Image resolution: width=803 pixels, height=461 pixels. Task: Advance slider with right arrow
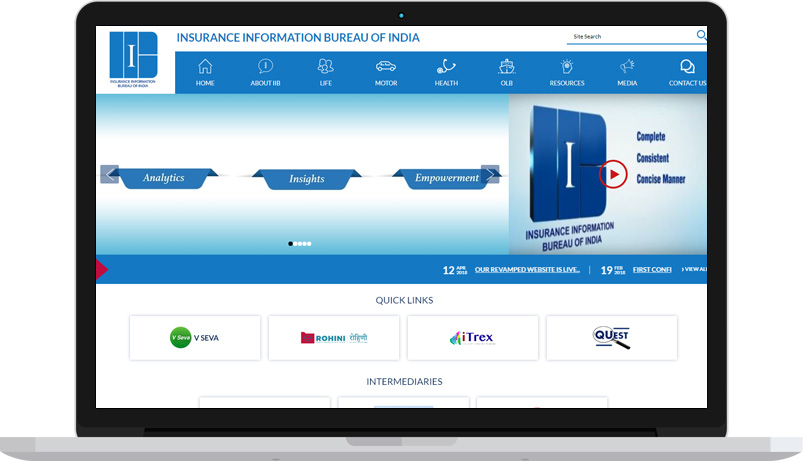(x=490, y=174)
